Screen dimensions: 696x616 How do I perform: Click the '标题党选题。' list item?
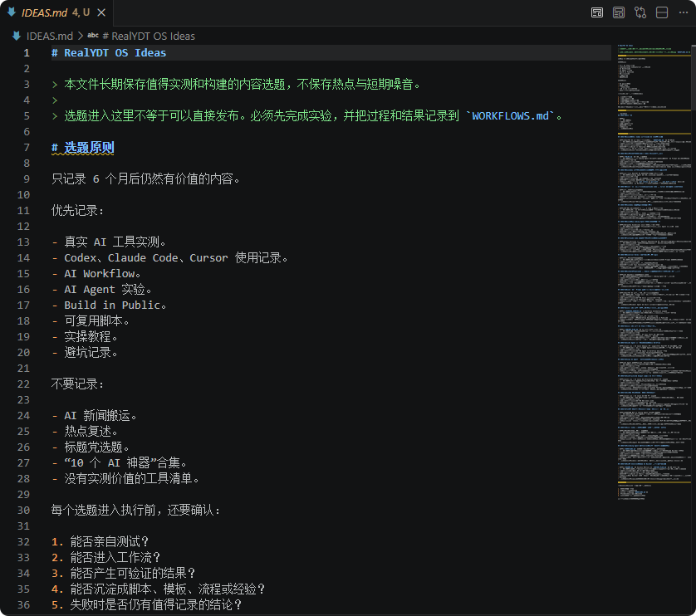(x=97, y=447)
